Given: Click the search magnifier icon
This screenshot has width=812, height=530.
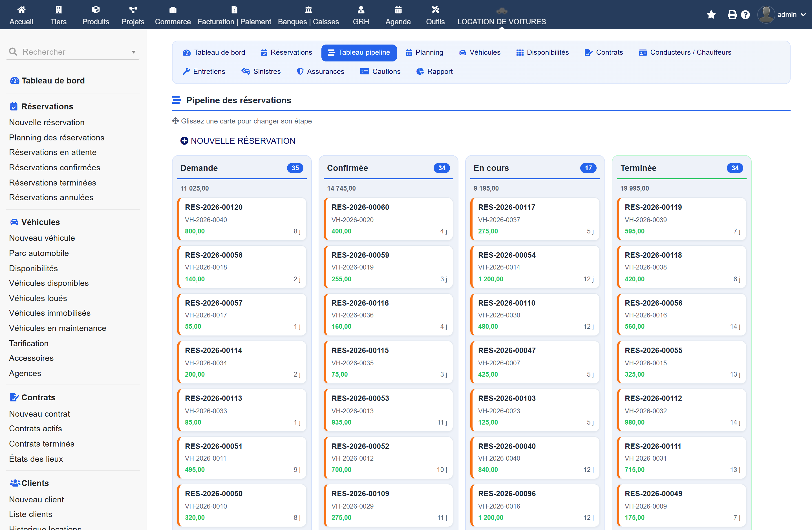Looking at the screenshot, I should tap(13, 52).
